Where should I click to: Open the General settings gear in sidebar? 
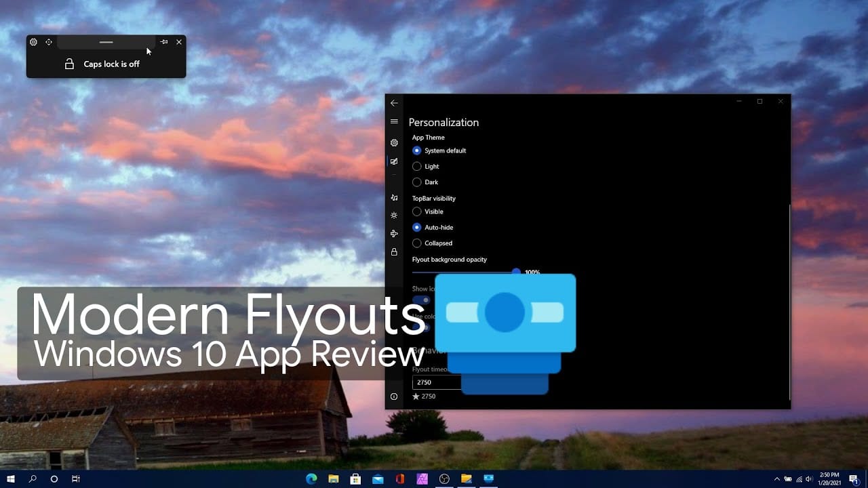(394, 143)
